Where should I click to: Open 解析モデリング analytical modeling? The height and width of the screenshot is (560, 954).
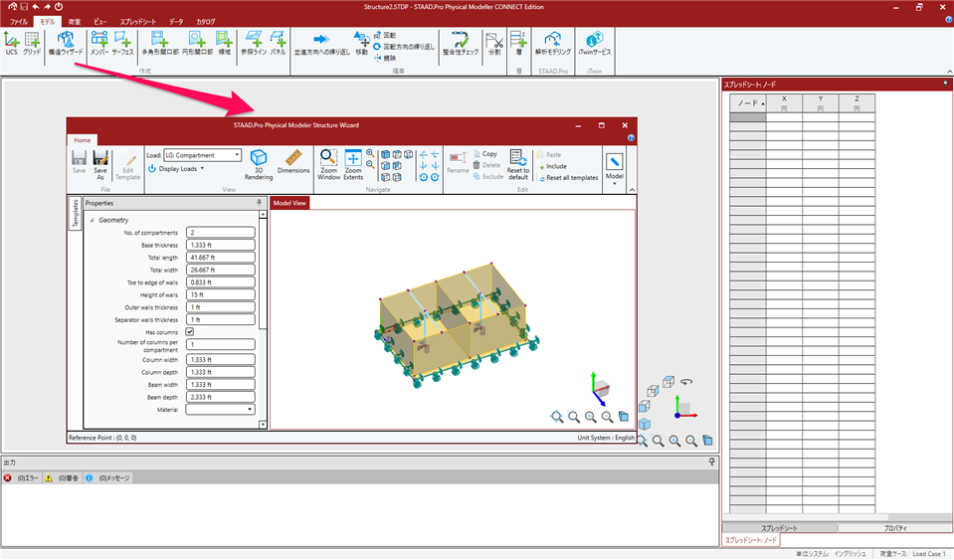(553, 44)
